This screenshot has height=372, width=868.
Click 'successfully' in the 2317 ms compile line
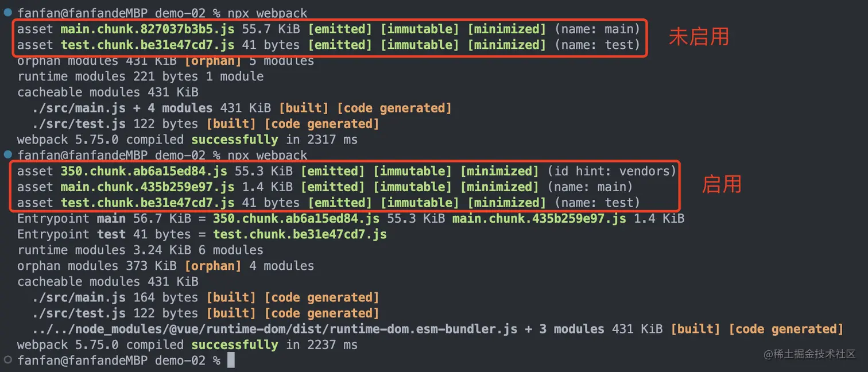[234, 139]
